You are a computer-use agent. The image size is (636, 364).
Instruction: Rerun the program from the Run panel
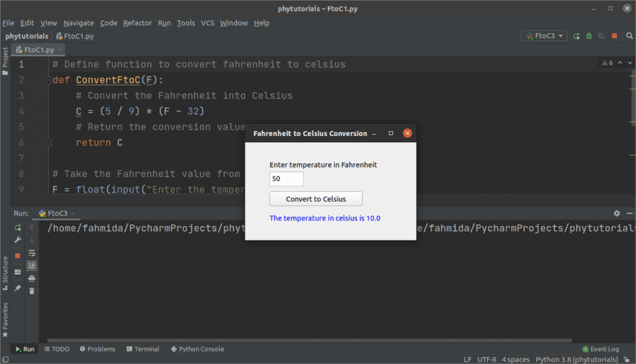17,228
